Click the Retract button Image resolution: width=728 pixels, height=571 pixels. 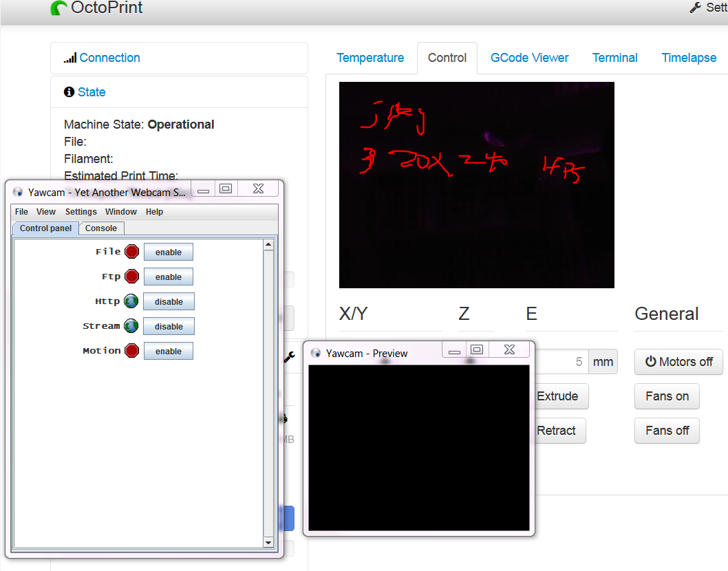coord(559,431)
